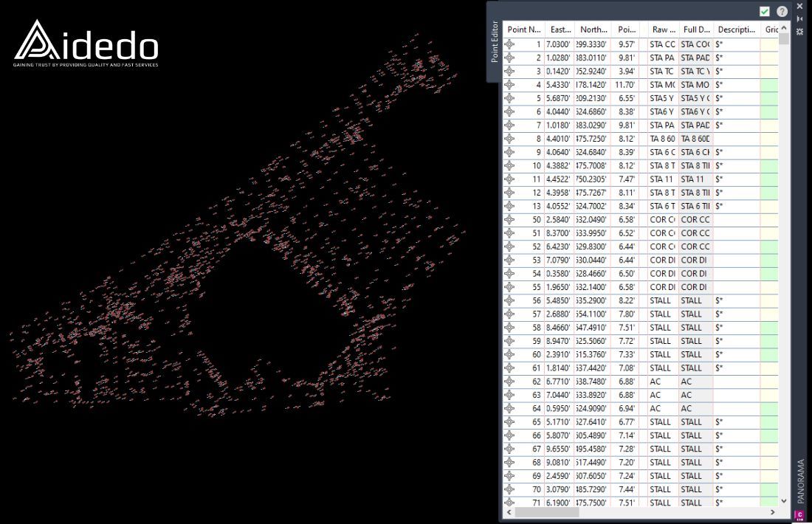
Task: Click northing cell "632.1400'" of point 55
Action: tap(593, 287)
